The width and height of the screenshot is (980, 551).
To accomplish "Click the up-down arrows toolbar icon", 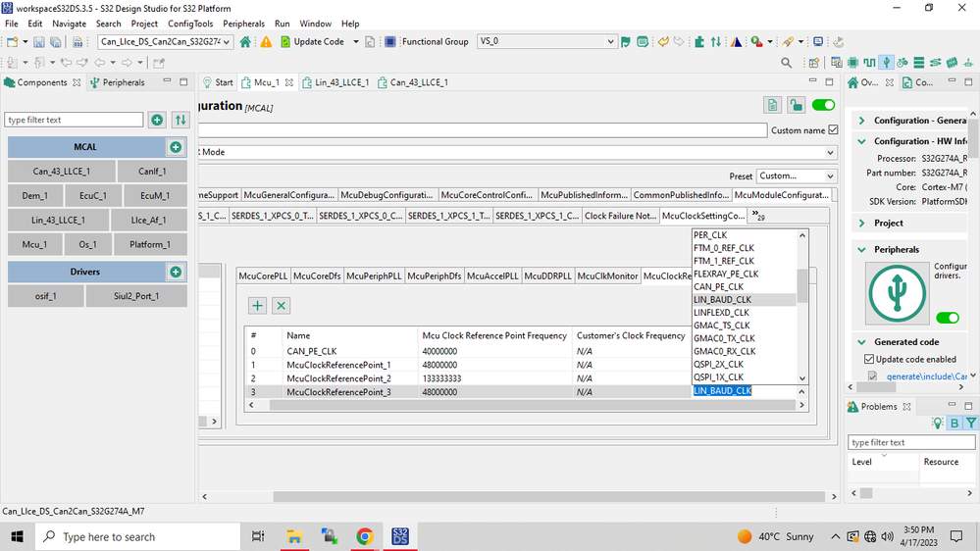I will tap(716, 42).
